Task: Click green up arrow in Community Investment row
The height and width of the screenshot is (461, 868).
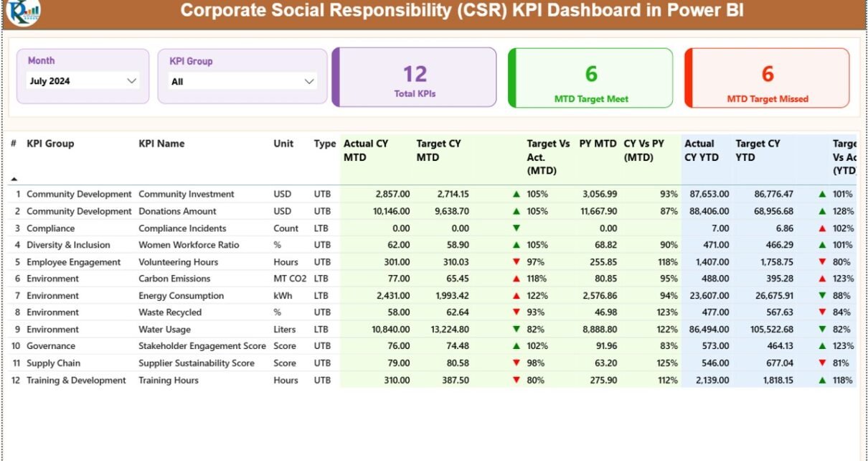Action: click(516, 194)
